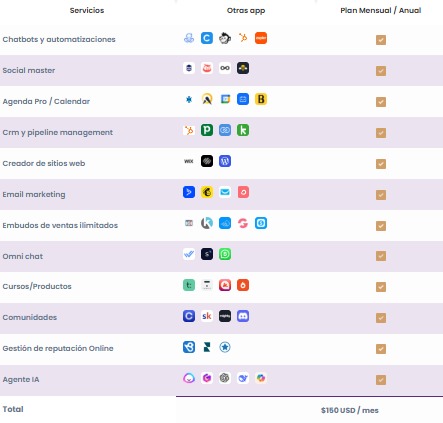Click the HubSpot icon in Crm y pipeline row

point(189,130)
